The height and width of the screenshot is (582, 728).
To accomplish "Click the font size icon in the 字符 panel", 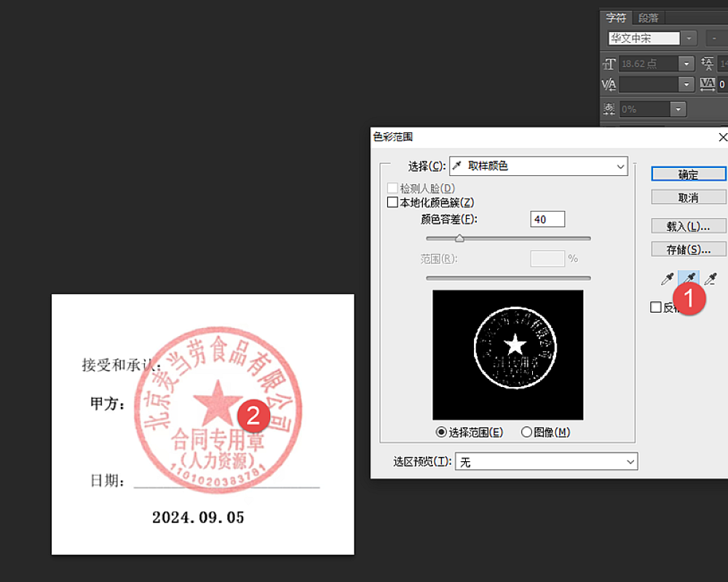I will click(609, 64).
